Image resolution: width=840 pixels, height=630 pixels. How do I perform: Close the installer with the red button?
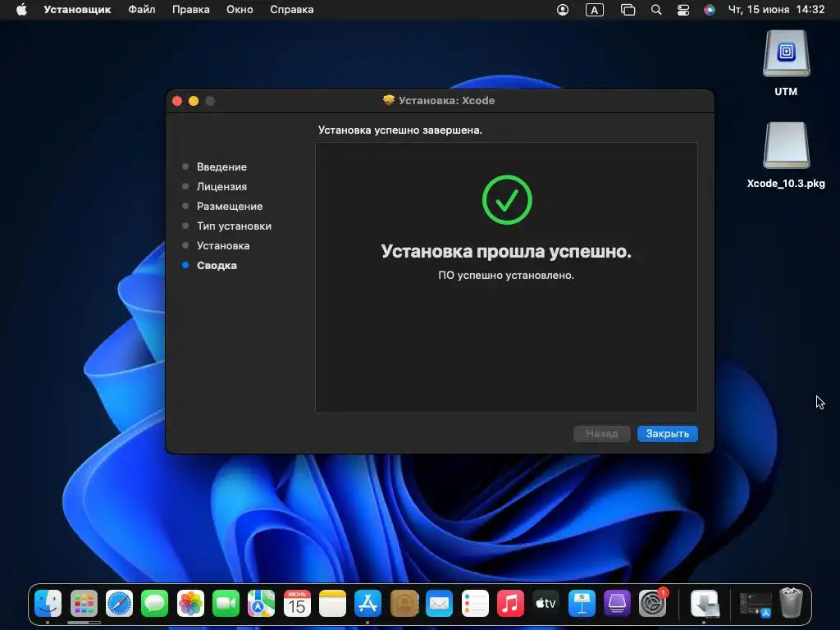[177, 101]
